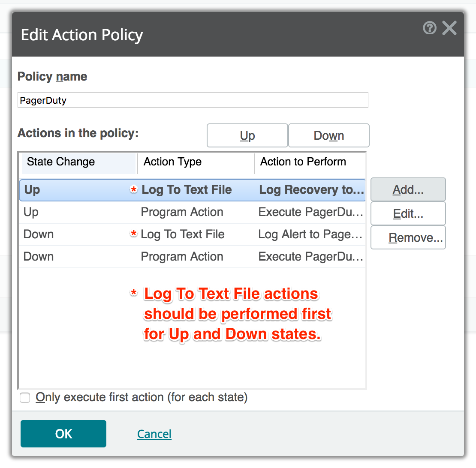Click Edit... to modify the action
The image size is (476, 468).
(408, 214)
